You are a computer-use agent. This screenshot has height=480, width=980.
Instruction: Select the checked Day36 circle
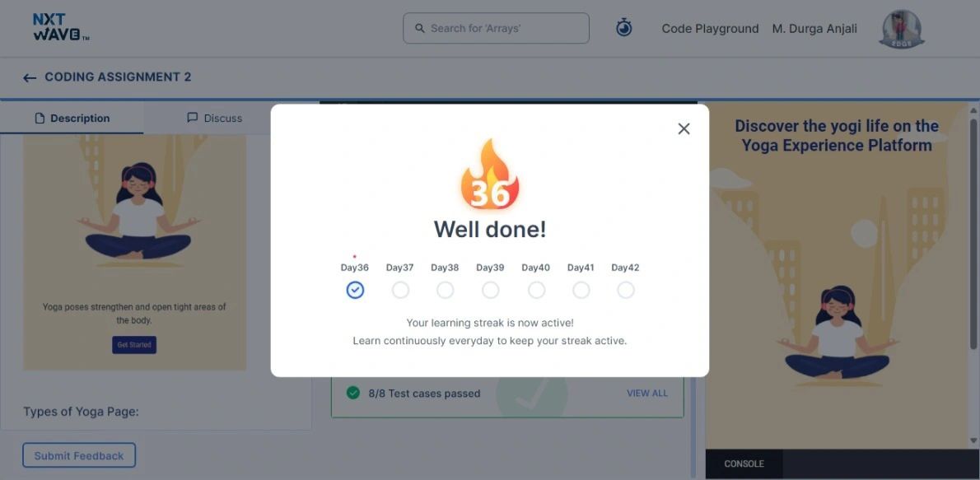355,290
